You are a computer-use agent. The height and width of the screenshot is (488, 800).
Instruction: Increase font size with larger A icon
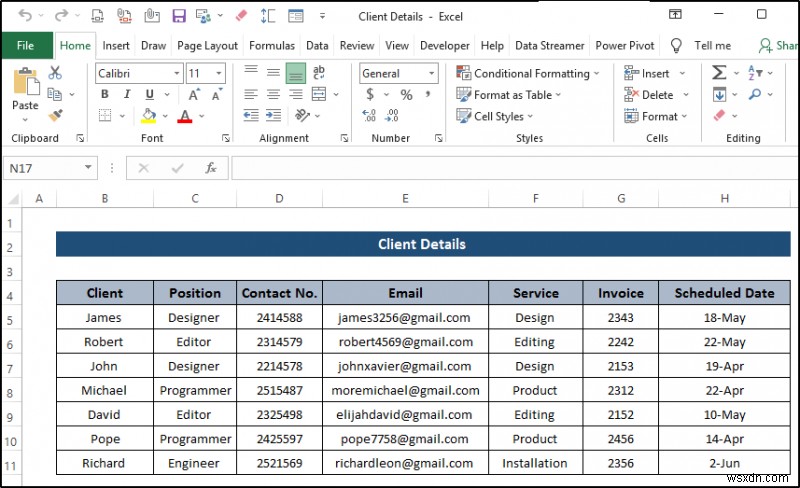tap(194, 94)
